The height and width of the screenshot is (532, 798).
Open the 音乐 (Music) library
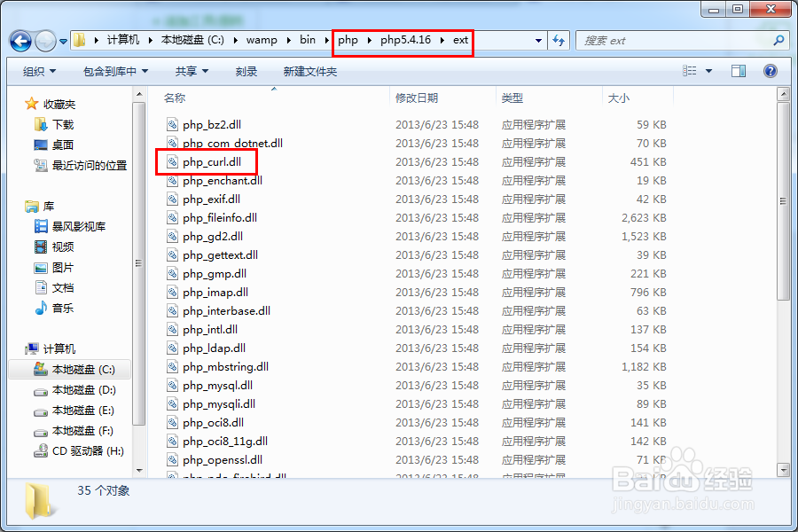pos(56,309)
